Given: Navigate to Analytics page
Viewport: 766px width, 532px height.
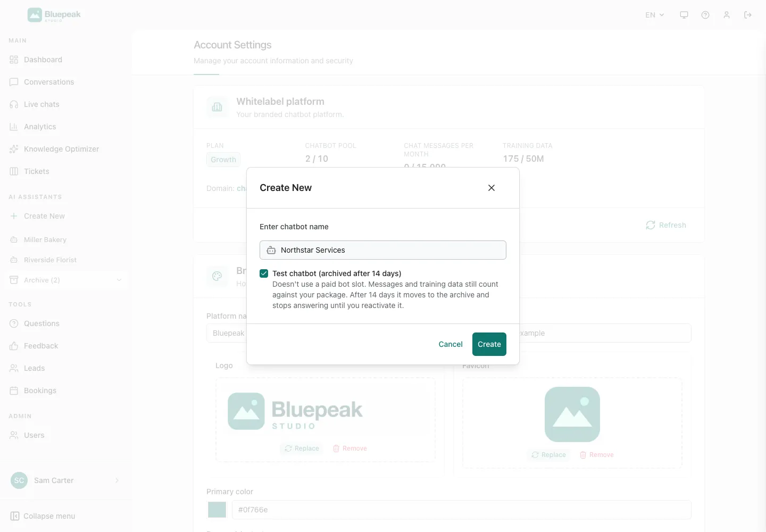Looking at the screenshot, I should (66, 127).
